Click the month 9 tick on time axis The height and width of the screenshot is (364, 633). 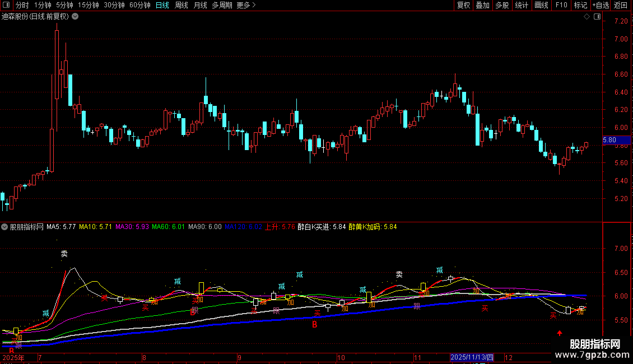click(x=239, y=357)
